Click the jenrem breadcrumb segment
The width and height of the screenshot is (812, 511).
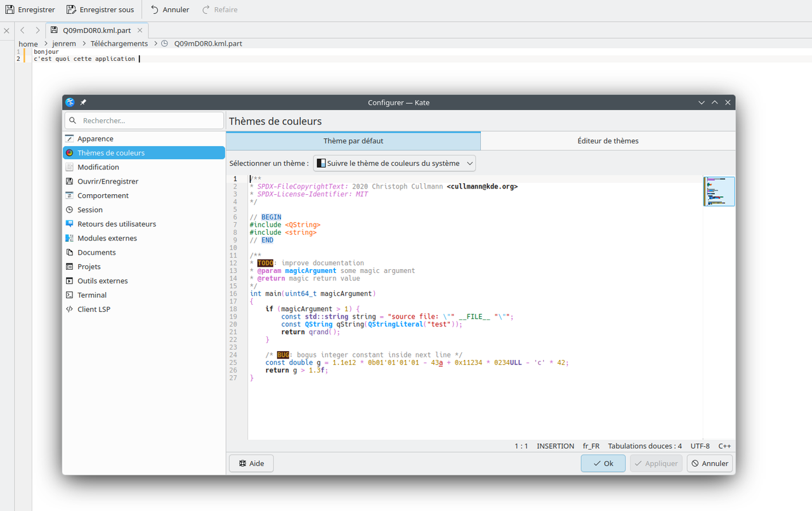(64, 44)
